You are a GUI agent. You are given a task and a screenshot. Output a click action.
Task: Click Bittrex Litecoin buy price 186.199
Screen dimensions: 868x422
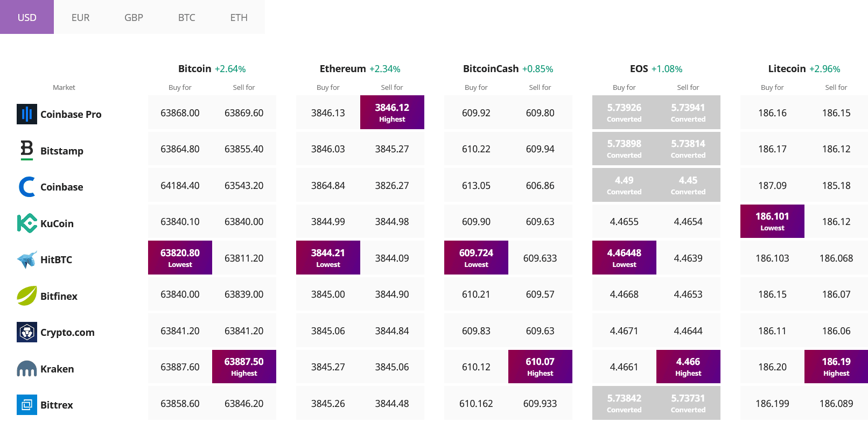pyautogui.click(x=772, y=403)
